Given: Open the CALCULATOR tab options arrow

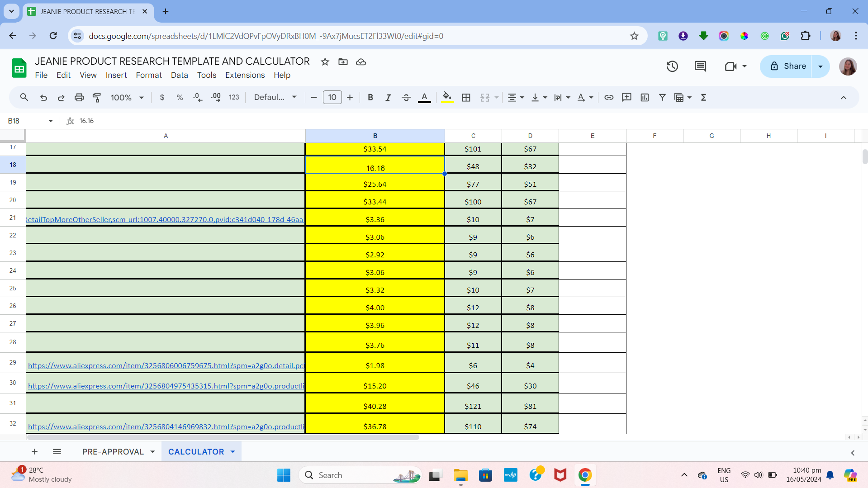Looking at the screenshot, I should coord(233,452).
